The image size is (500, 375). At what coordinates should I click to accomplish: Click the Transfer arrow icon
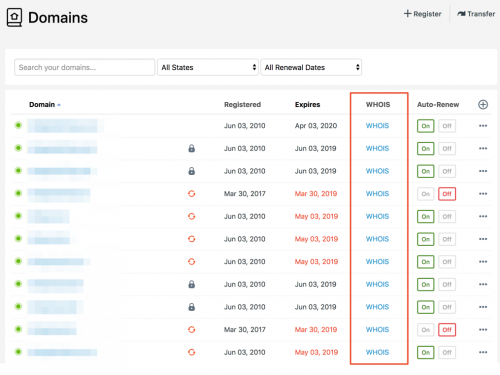pyautogui.click(x=461, y=14)
